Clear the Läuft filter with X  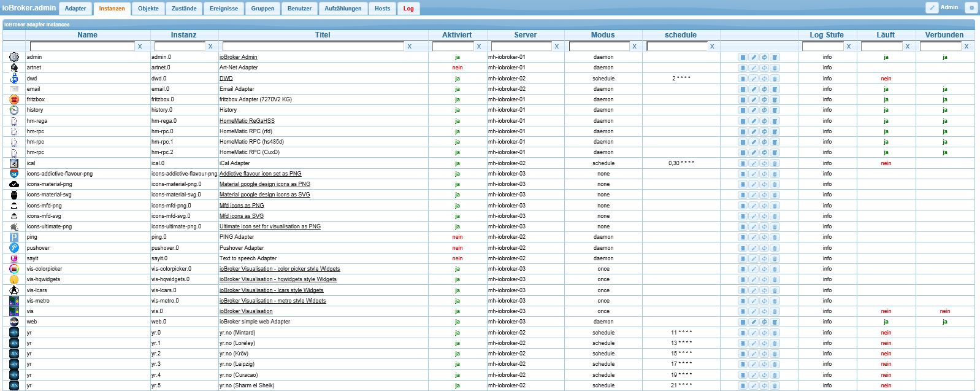[x=908, y=46]
